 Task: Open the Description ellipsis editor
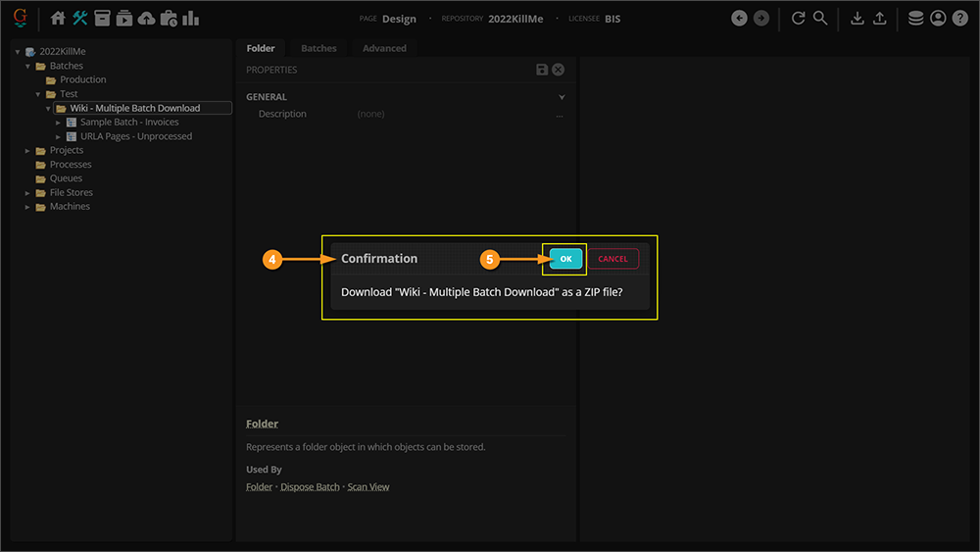pos(560,115)
